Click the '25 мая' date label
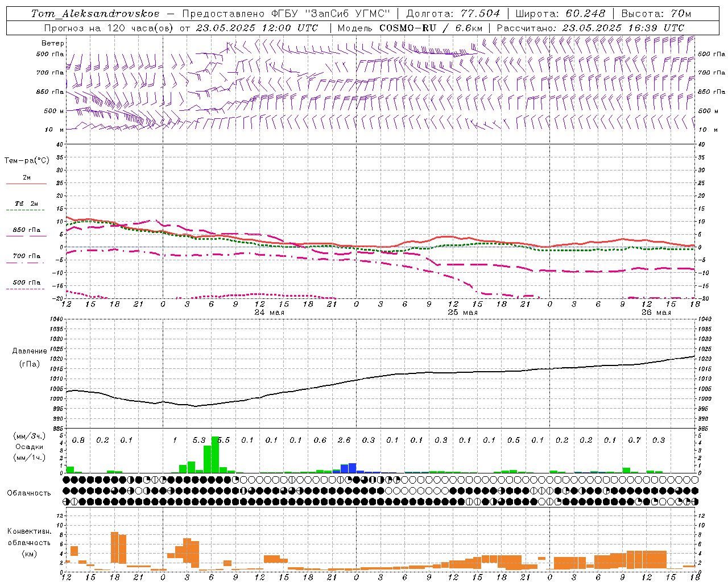This screenshot has height=582, width=728. click(x=462, y=313)
